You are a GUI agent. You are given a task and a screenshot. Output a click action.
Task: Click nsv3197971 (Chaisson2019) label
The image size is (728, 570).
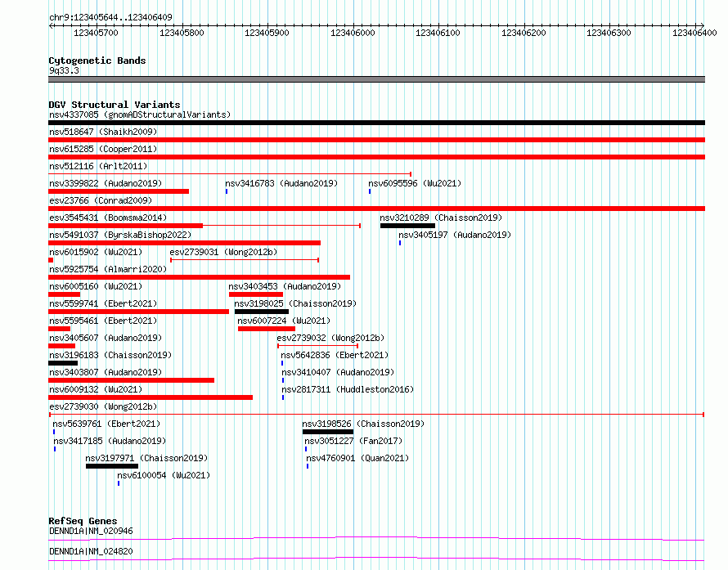click(x=146, y=458)
